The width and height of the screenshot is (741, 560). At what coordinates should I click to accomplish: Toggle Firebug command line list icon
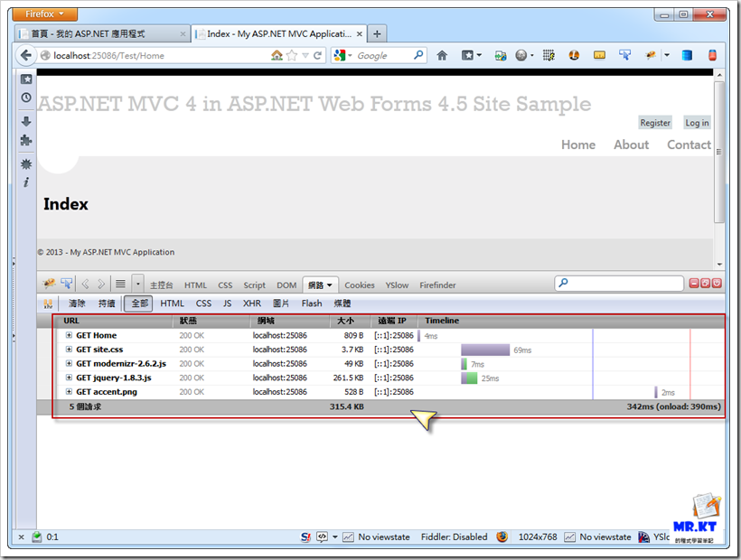[120, 284]
